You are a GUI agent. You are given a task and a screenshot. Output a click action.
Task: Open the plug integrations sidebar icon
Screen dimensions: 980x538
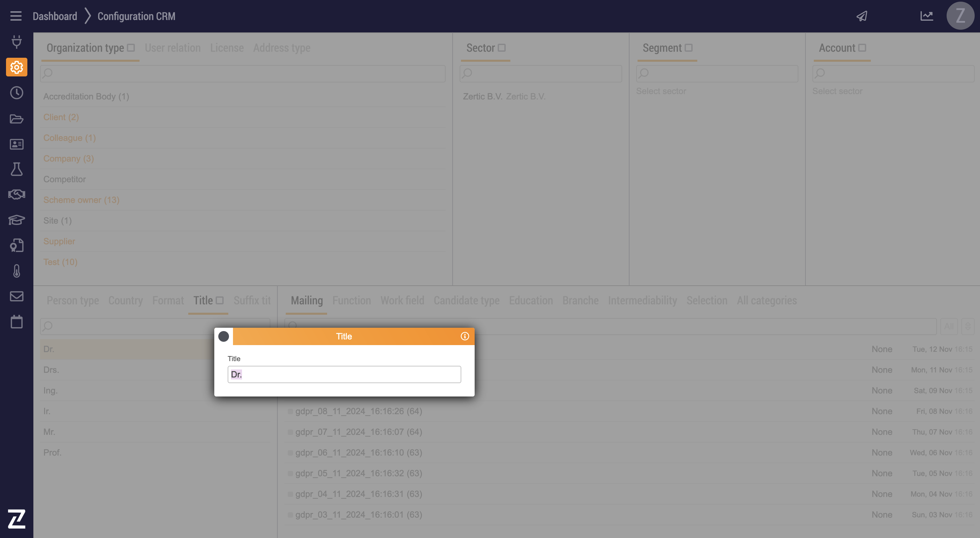coord(16,42)
